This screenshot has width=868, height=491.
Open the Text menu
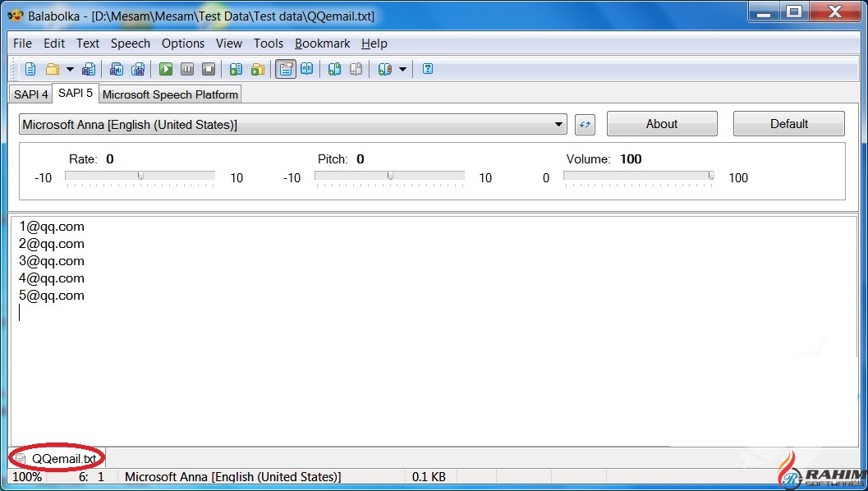point(88,44)
